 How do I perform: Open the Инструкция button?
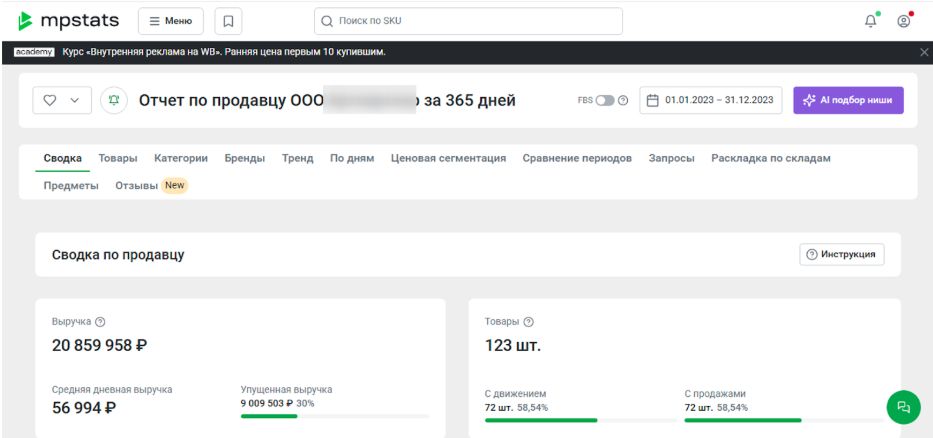[842, 255]
